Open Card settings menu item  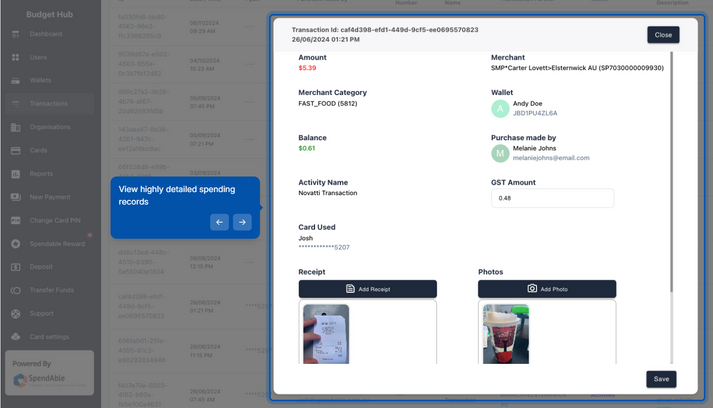[50, 337]
